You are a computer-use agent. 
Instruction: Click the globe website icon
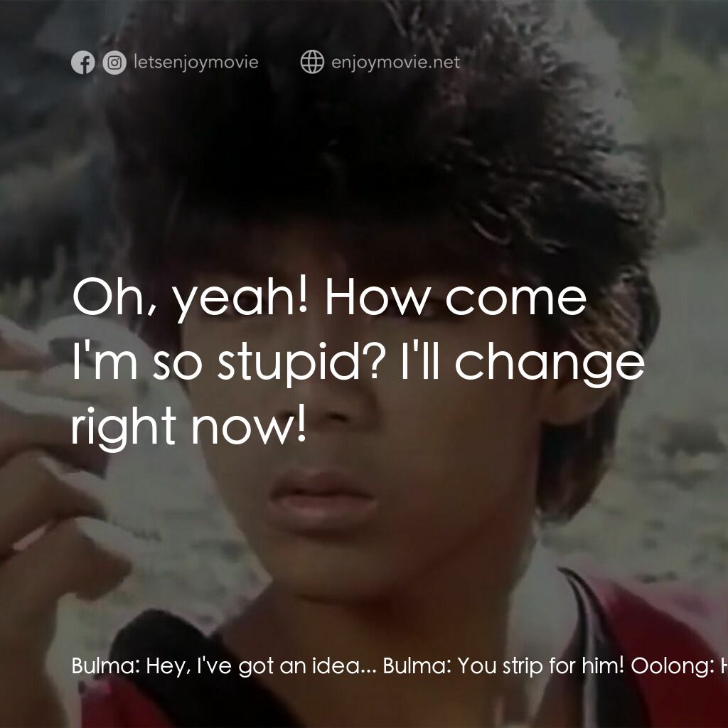pyautogui.click(x=312, y=62)
